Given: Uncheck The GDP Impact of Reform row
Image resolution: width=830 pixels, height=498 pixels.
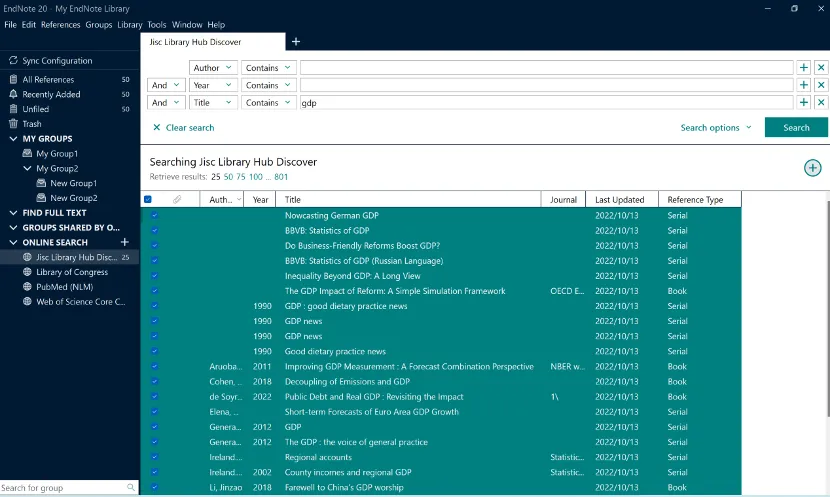Looking at the screenshot, I should tap(155, 291).
